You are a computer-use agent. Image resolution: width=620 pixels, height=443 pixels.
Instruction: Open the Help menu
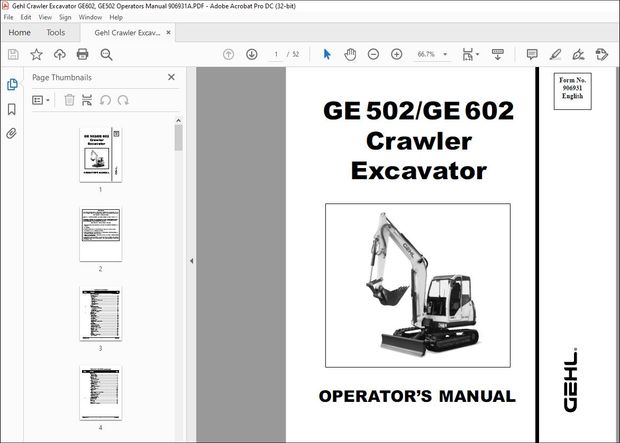coord(116,17)
